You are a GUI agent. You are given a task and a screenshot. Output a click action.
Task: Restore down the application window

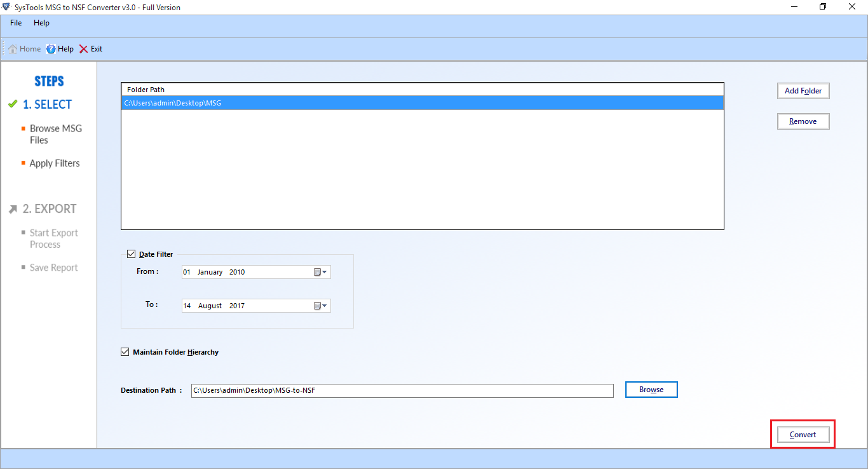[824, 7]
